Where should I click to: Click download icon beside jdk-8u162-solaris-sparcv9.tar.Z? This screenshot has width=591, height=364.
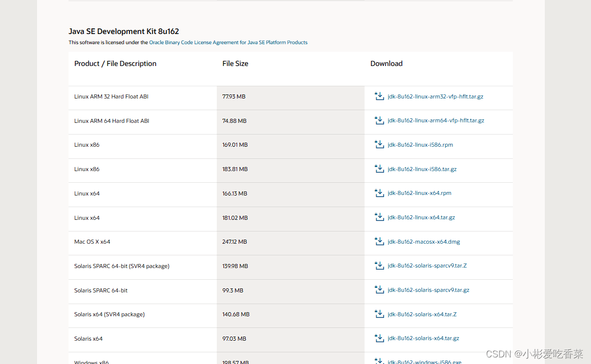point(379,266)
